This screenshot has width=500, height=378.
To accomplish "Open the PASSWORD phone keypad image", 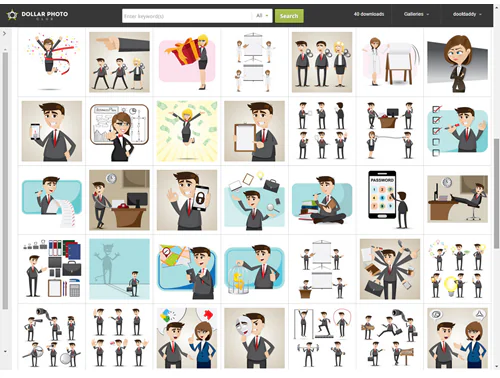I will click(x=390, y=200).
